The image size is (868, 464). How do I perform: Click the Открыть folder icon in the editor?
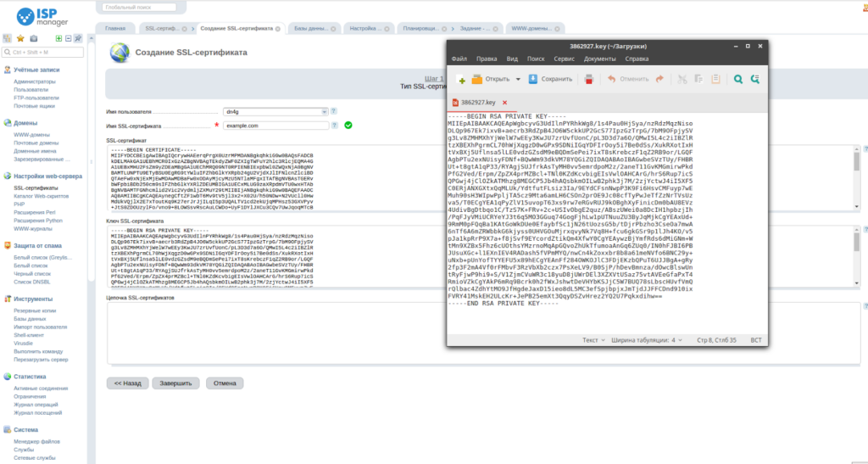[x=477, y=79]
